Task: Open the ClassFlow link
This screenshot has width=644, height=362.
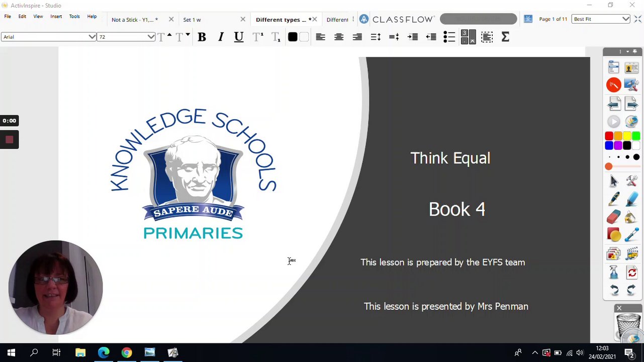Action: (396, 19)
